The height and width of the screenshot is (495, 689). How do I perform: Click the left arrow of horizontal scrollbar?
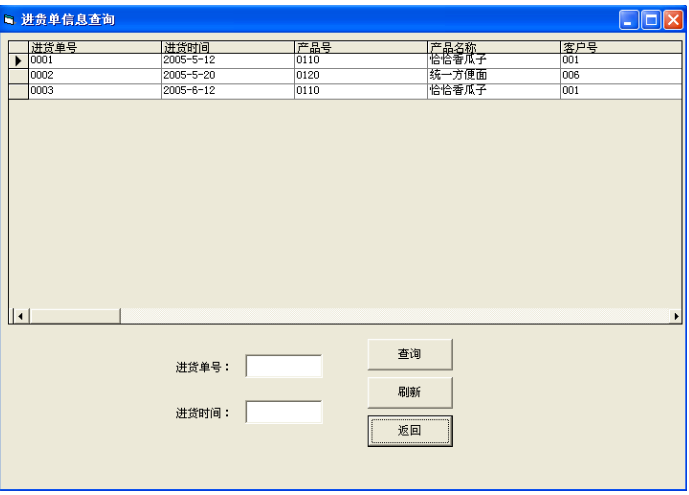20,316
